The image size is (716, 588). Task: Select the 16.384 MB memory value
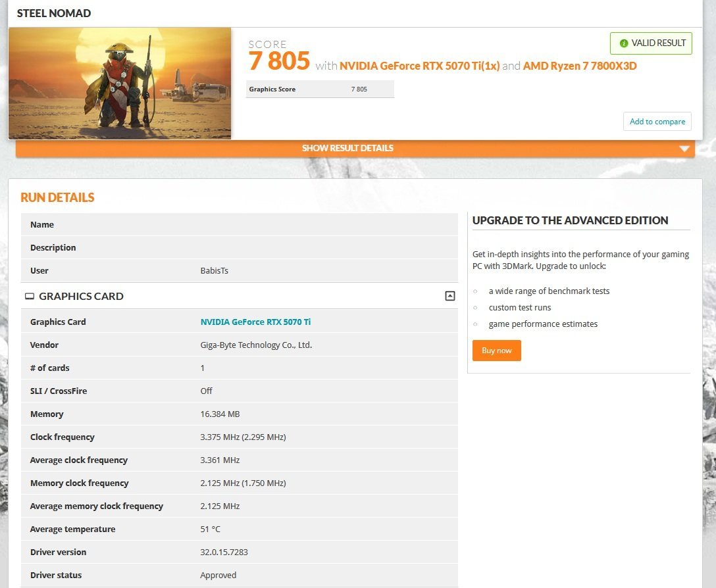(x=220, y=414)
